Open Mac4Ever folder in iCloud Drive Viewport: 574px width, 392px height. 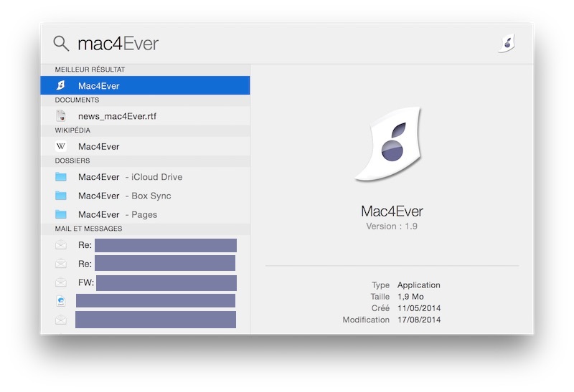pos(129,177)
